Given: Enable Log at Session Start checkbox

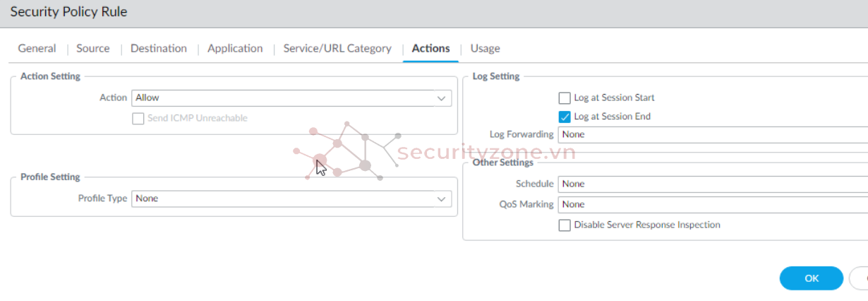Looking at the screenshot, I should click(x=565, y=98).
